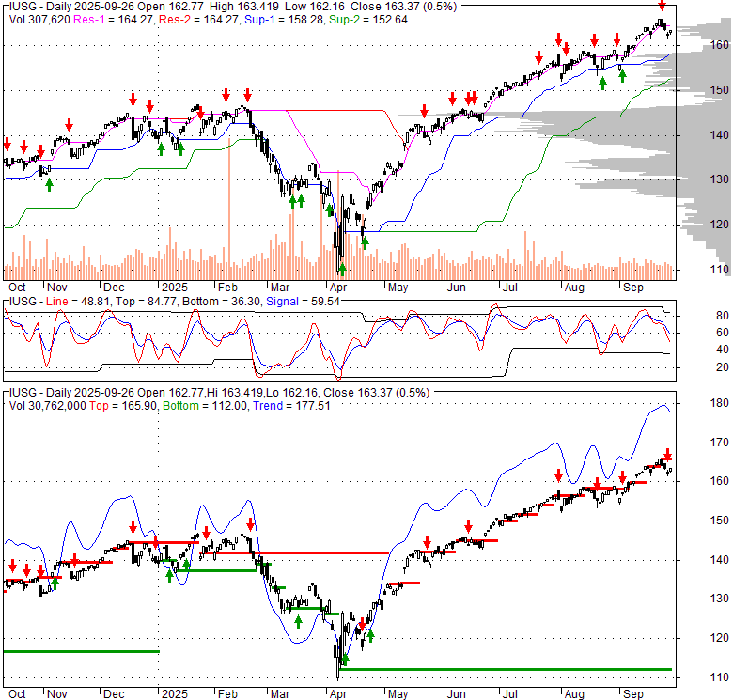Click 'Feb' on the upper chart time axis
This screenshot has width=733, height=700.
click(x=227, y=288)
